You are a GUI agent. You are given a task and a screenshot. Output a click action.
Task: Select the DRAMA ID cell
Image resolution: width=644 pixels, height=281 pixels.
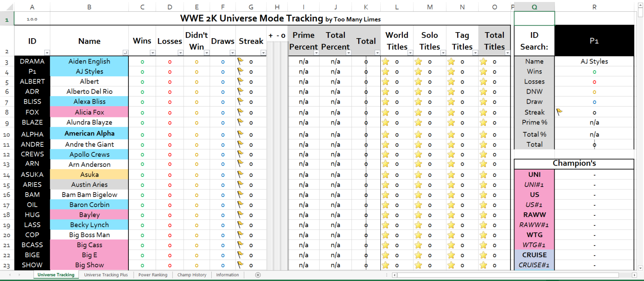click(x=32, y=61)
